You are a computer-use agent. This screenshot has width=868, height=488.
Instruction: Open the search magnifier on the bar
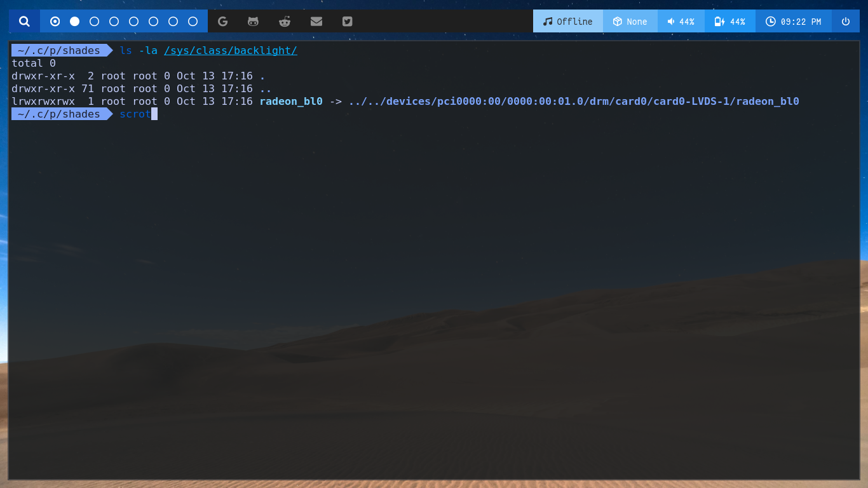(x=23, y=21)
